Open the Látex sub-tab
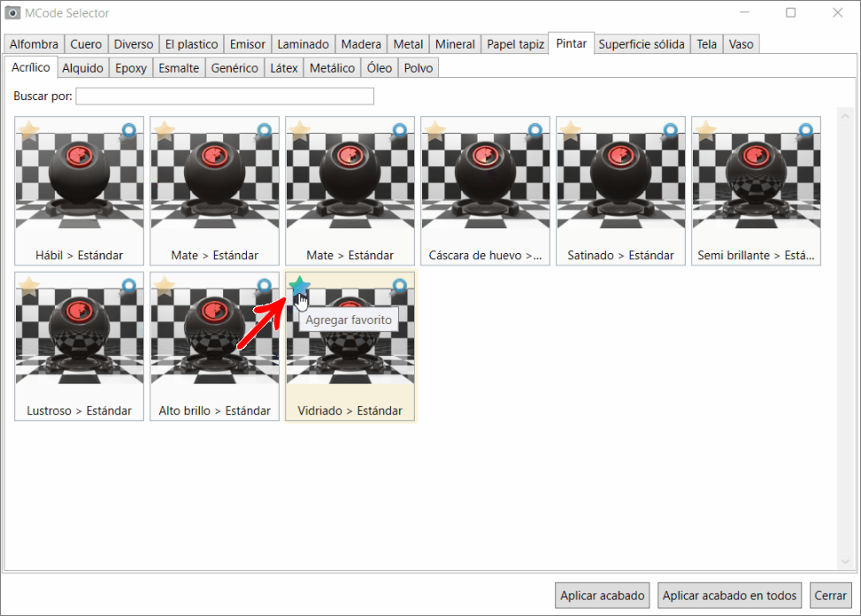 click(284, 68)
